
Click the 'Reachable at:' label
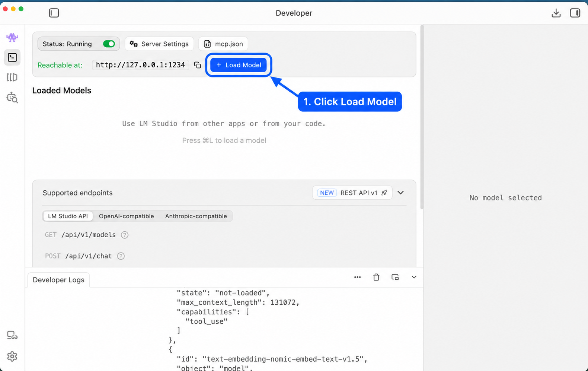coord(60,65)
